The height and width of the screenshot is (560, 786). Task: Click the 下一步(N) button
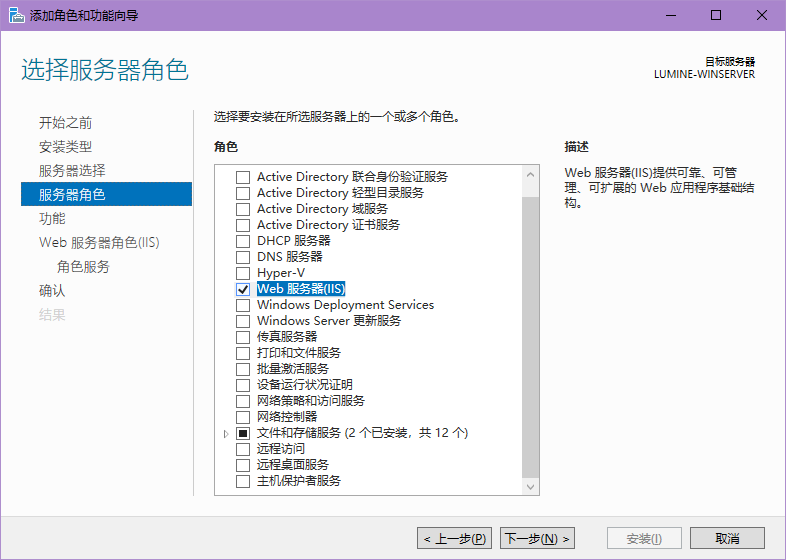point(537,538)
